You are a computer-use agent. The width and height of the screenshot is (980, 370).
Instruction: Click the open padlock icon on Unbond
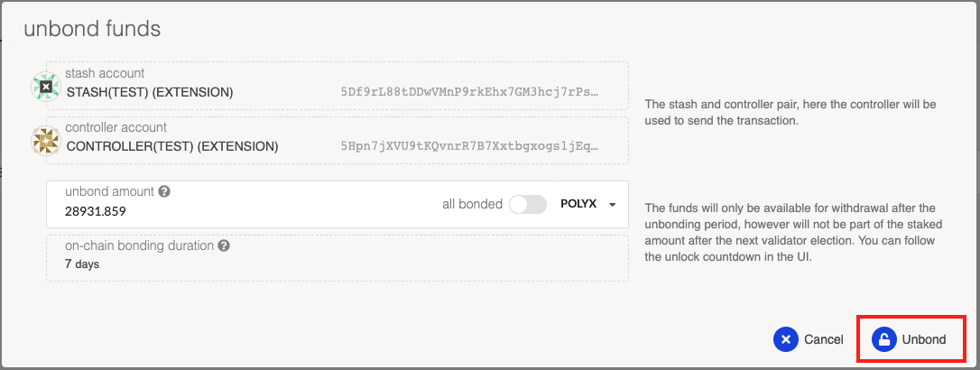click(x=884, y=339)
